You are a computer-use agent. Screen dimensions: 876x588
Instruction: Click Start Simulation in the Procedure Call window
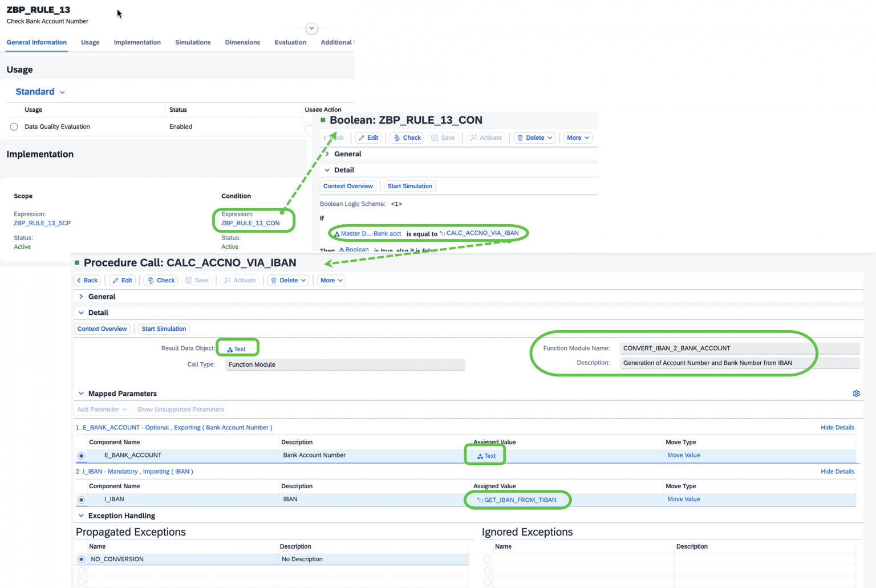[x=164, y=329]
